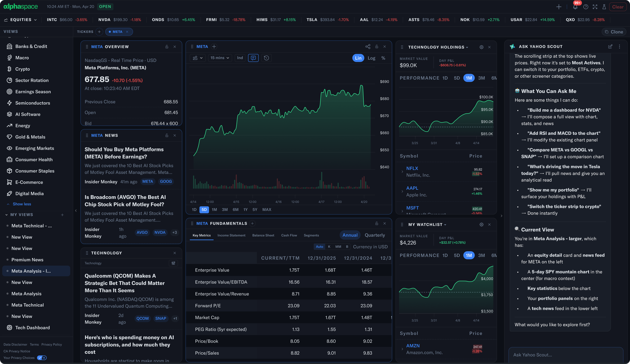The height and width of the screenshot is (364, 630).
Task: Open Should You Buy Meta Platforms article
Action: coord(124,153)
